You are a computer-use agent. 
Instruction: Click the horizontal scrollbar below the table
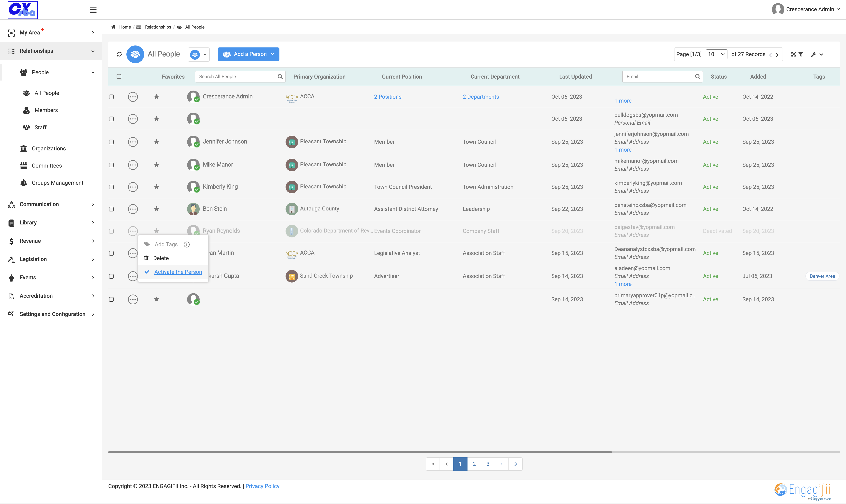(360, 452)
